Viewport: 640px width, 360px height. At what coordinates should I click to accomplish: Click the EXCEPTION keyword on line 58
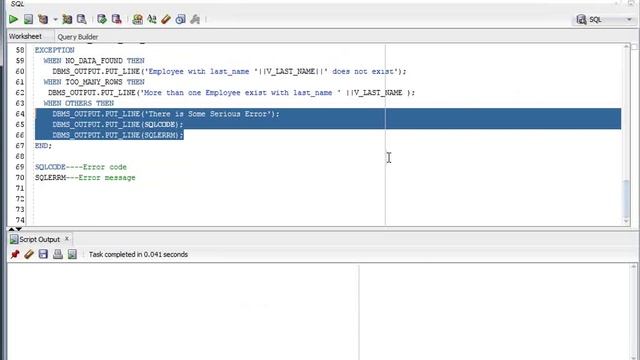[55, 50]
